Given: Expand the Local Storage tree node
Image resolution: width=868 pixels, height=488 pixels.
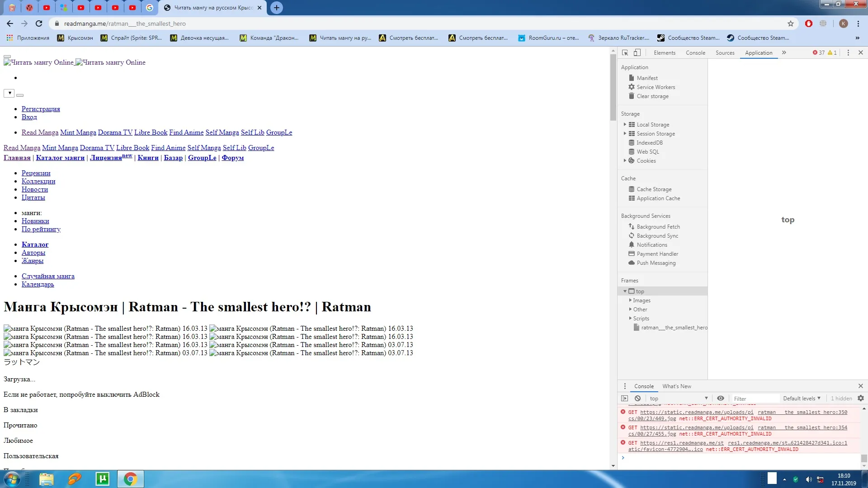Looking at the screenshot, I should coord(625,125).
